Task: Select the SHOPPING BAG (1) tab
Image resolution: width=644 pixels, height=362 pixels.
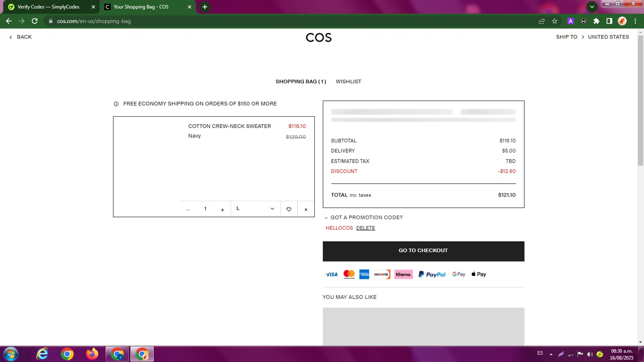Action: coord(301,81)
